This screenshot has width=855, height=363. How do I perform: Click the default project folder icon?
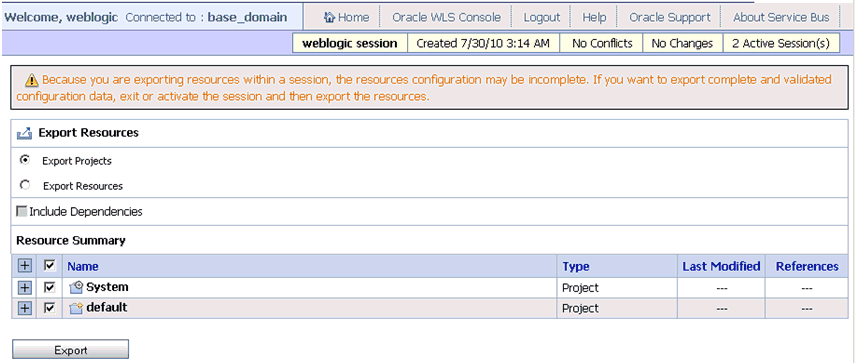point(76,308)
